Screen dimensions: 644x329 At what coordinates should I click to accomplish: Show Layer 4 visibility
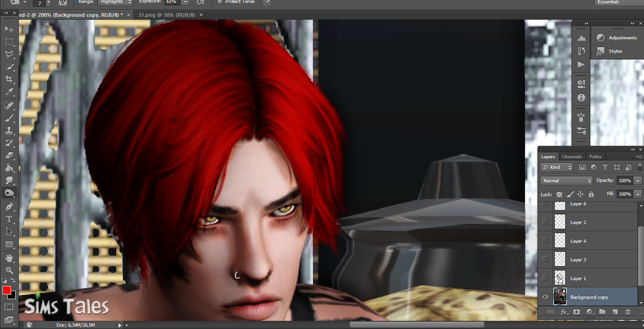pos(545,241)
